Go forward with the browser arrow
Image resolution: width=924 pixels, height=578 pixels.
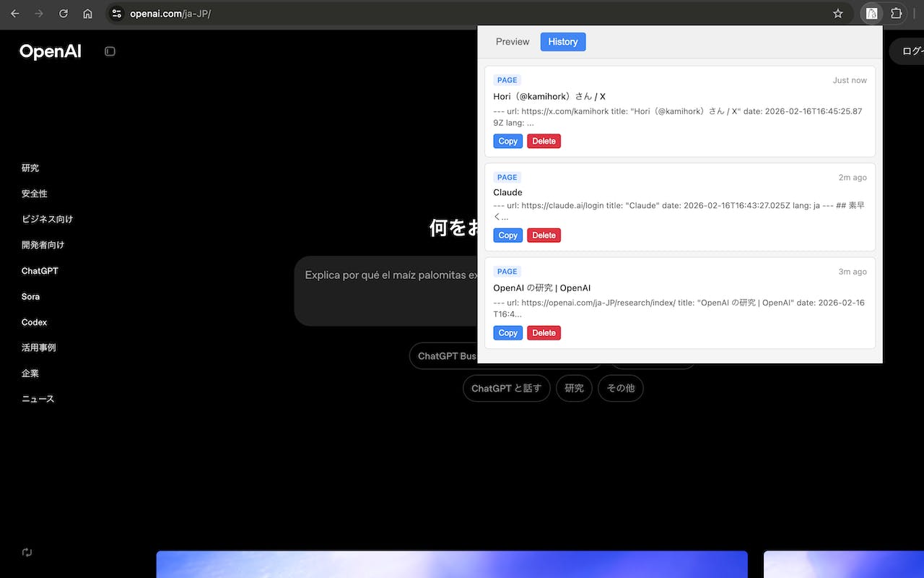39,13
